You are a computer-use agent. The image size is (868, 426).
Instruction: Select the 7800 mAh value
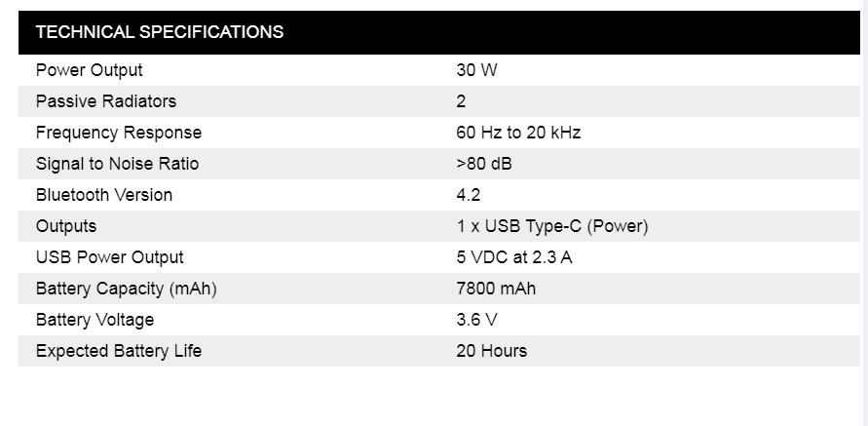click(496, 289)
